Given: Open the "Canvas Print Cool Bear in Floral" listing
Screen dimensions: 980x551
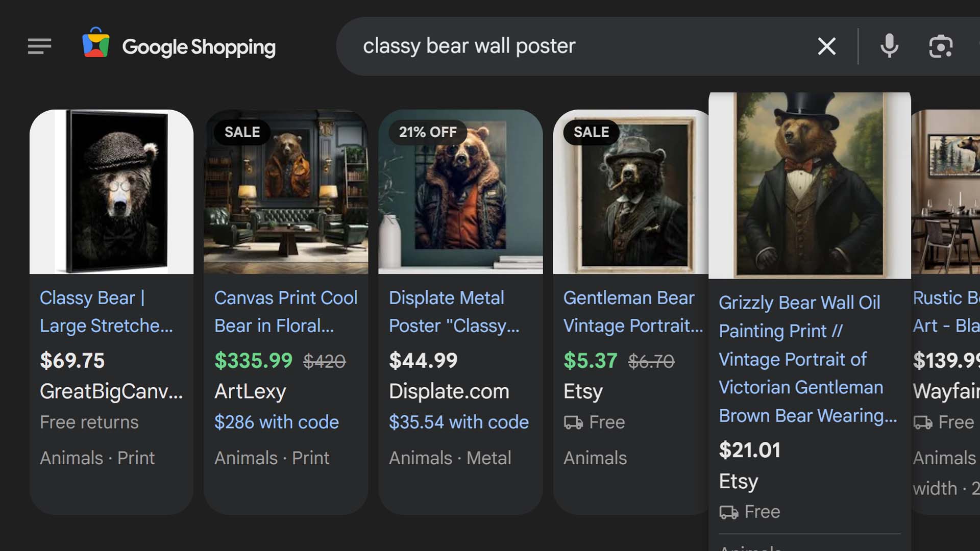Looking at the screenshot, I should [x=286, y=312].
